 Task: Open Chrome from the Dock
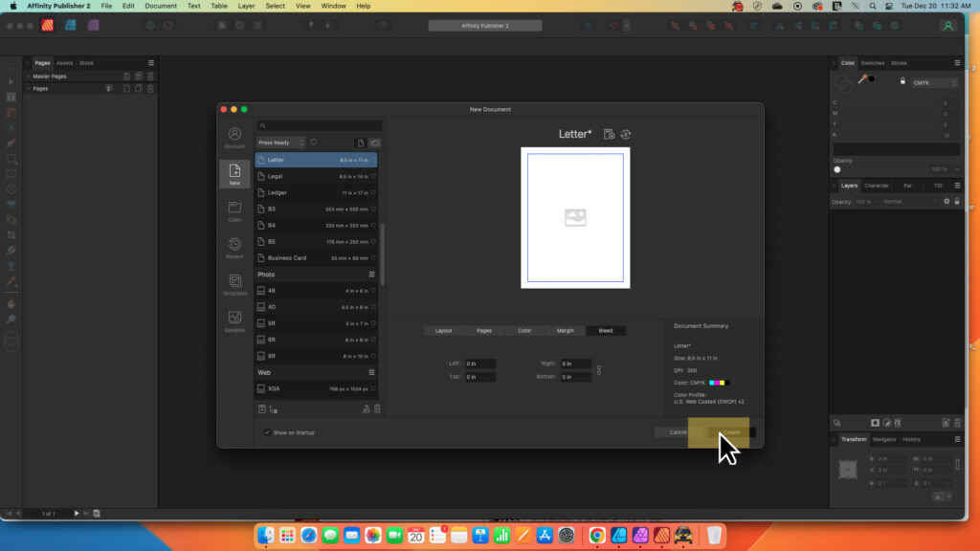(597, 536)
